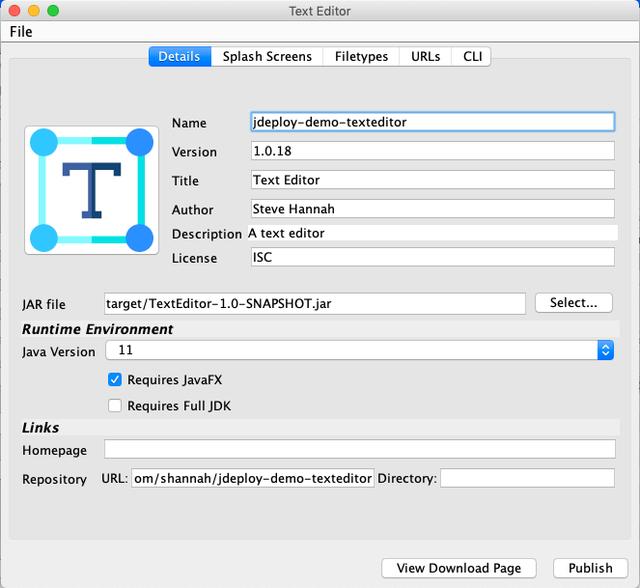This screenshot has height=588, width=640.
Task: Minimize the window with the yellow button
Action: (34, 11)
